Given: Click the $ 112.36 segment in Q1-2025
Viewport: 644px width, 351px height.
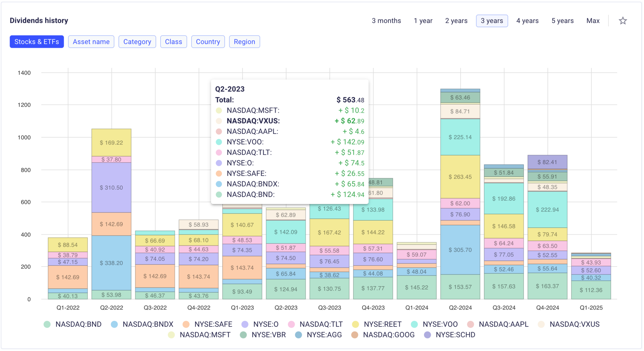Looking at the screenshot, I should point(591,290).
